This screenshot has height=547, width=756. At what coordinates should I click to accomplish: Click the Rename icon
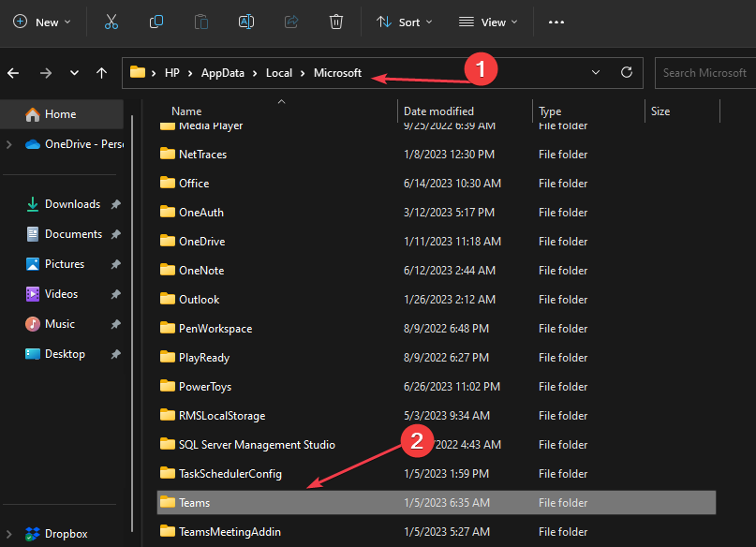[246, 22]
